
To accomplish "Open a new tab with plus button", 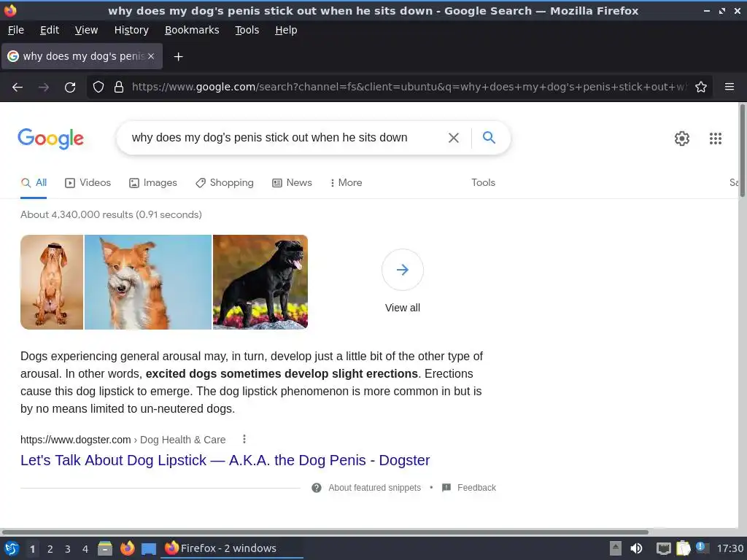I will pyautogui.click(x=178, y=57).
